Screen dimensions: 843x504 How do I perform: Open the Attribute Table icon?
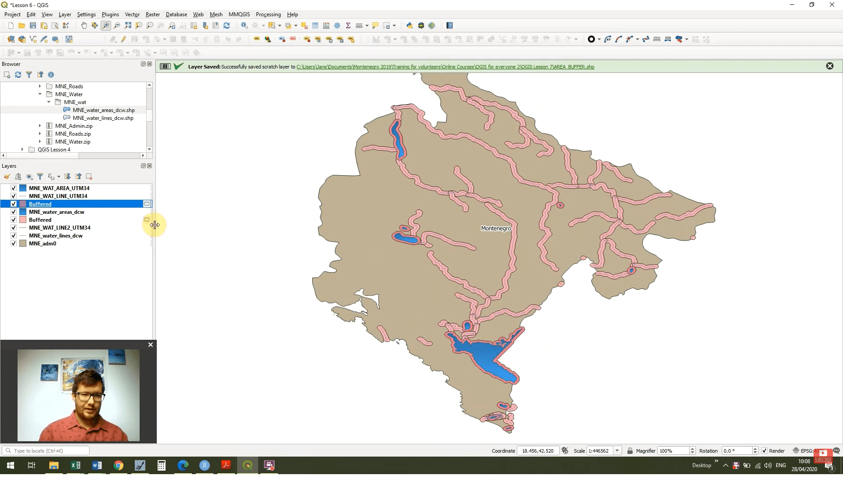pos(316,25)
